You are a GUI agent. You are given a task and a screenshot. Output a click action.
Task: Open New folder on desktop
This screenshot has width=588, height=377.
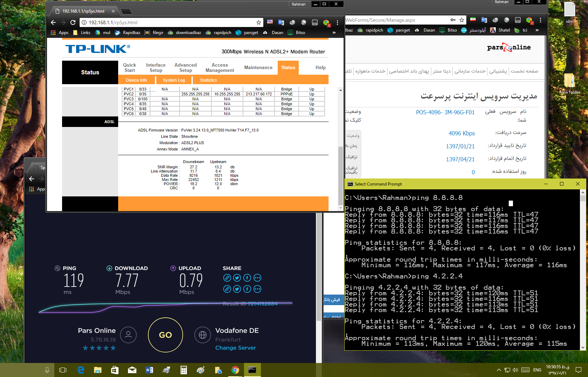point(569,83)
